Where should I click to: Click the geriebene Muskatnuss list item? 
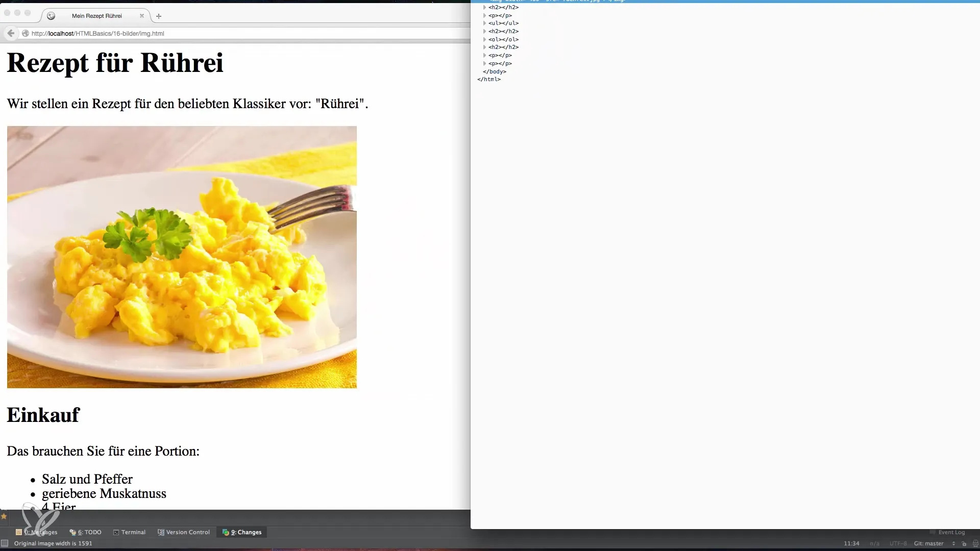pyautogui.click(x=104, y=493)
